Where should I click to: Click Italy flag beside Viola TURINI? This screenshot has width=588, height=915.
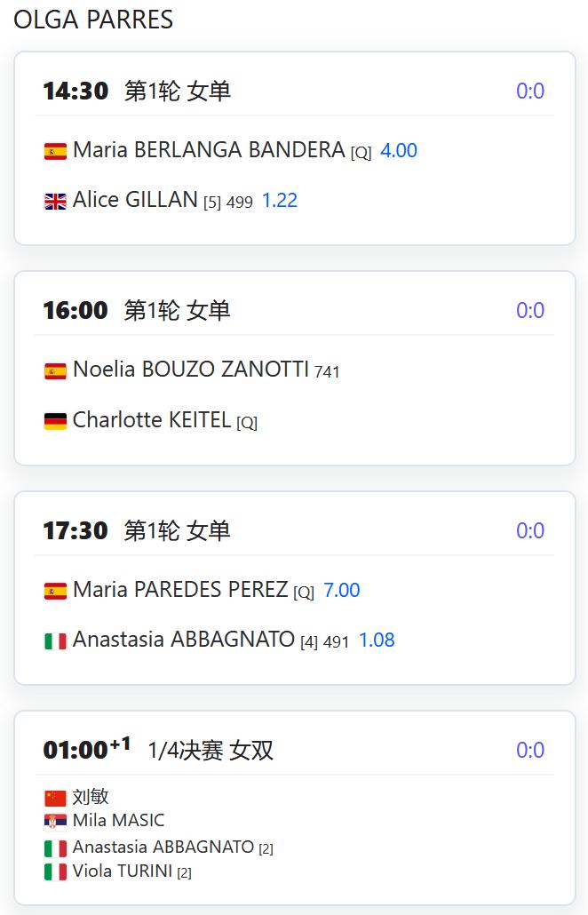tap(55, 871)
